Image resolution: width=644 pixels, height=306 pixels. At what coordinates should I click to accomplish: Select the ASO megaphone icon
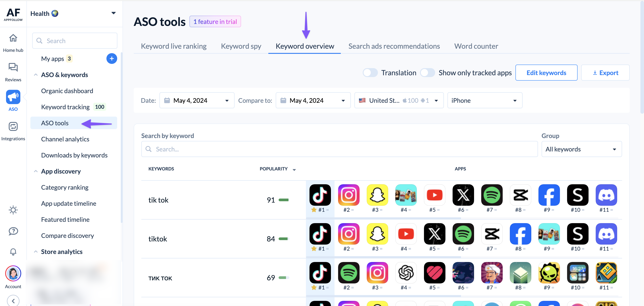(x=13, y=97)
